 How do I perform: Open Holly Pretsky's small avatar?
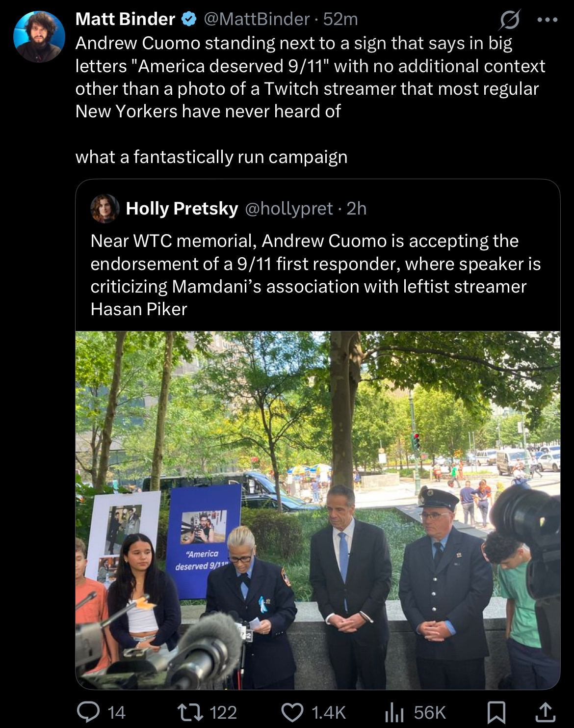pyautogui.click(x=105, y=209)
